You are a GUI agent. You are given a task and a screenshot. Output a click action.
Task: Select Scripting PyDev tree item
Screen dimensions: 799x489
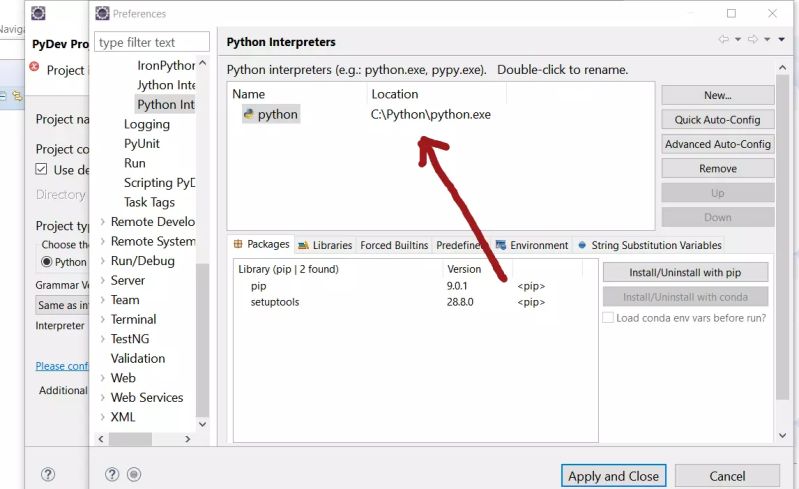click(159, 182)
